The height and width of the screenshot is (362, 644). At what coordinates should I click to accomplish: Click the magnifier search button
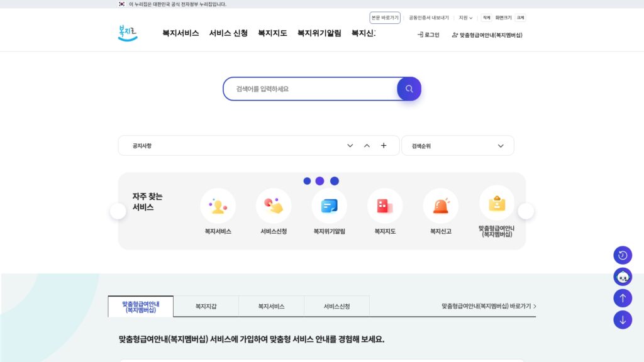pyautogui.click(x=409, y=89)
